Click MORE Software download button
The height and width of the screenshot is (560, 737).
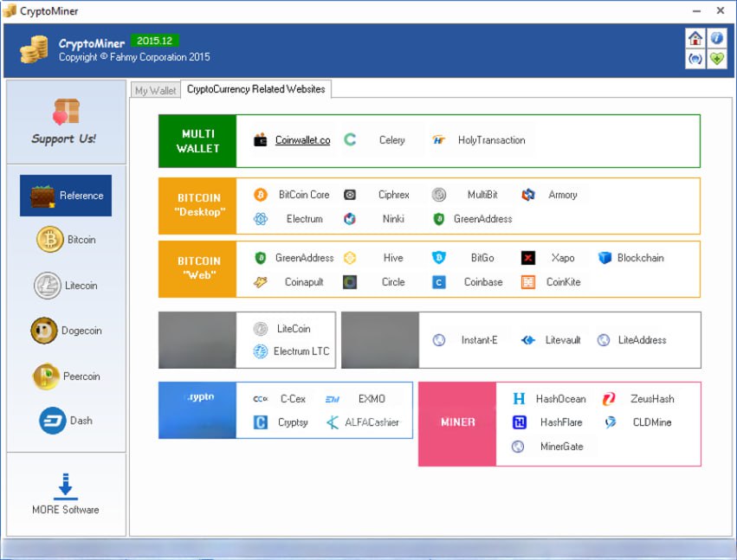coord(66,494)
